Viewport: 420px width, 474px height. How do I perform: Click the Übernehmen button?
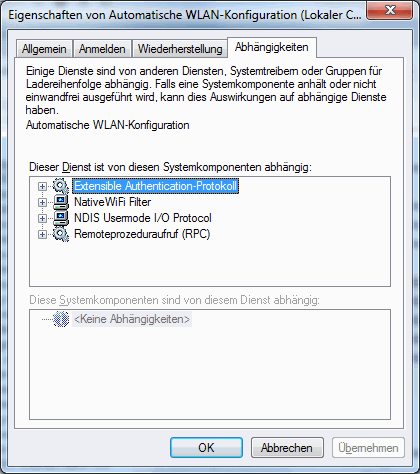[368, 448]
